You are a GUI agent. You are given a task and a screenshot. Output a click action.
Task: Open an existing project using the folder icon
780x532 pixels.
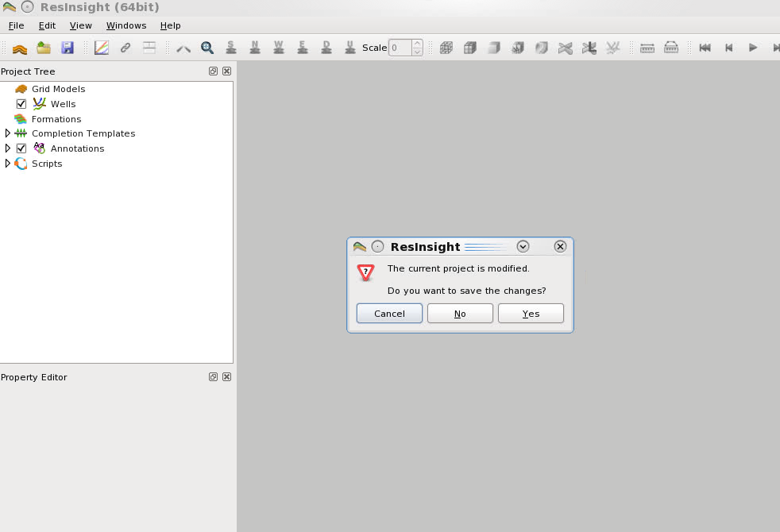click(x=44, y=48)
